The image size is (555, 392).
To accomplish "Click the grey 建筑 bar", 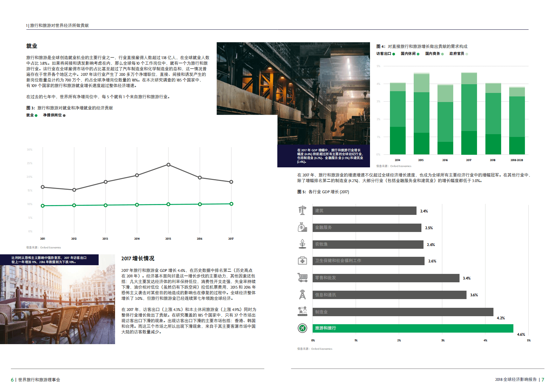I will click(364, 211).
